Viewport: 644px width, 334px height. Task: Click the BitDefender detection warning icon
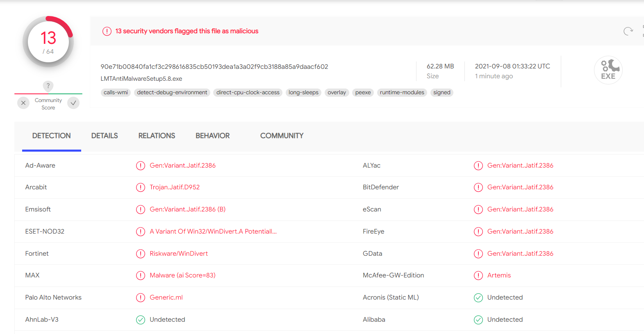tap(478, 187)
